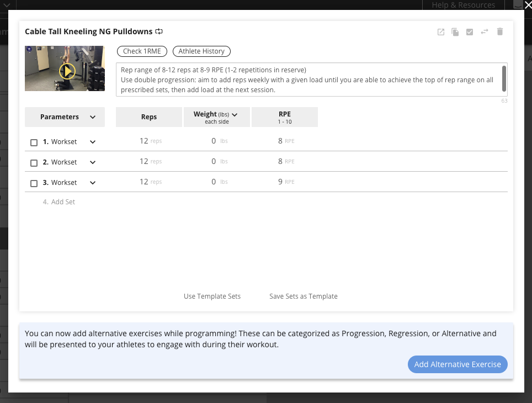Open set type dropdown for Workset 3
This screenshot has height=403, width=532.
pyautogui.click(x=93, y=183)
